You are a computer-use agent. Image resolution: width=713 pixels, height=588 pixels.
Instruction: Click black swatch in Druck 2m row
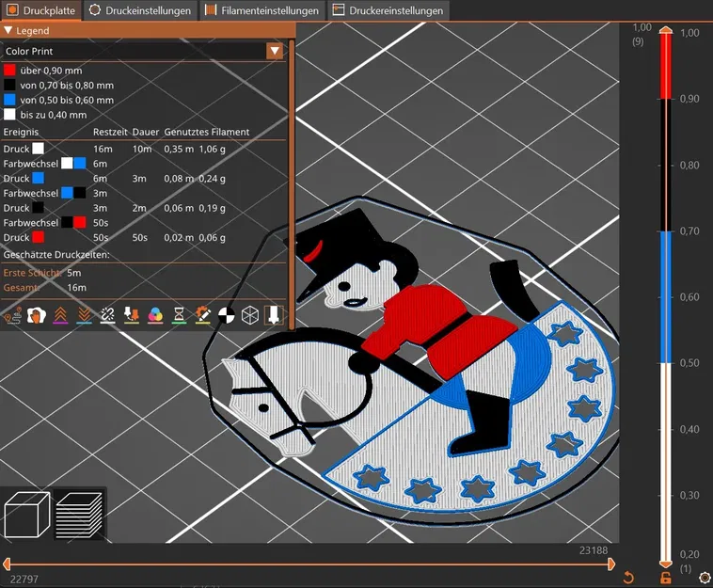(x=39, y=208)
